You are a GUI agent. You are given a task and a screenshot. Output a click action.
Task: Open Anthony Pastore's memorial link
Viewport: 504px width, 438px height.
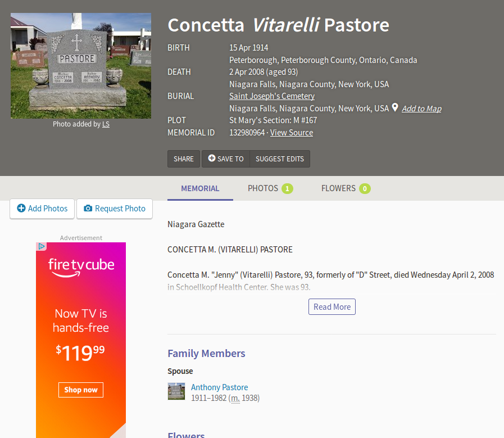pos(219,387)
